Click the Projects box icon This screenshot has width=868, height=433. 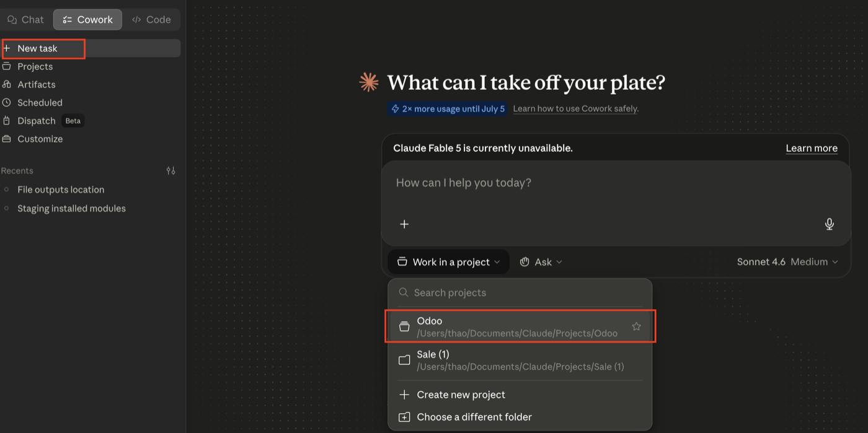click(6, 66)
